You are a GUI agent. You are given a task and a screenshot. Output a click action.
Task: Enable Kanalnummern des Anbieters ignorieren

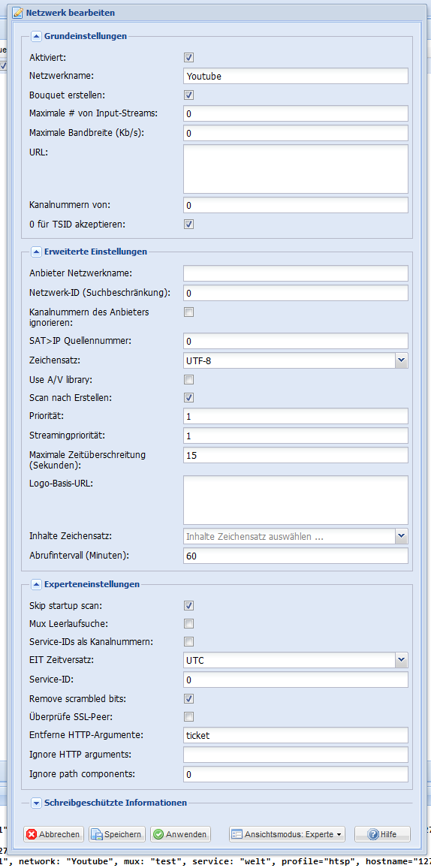point(188,312)
